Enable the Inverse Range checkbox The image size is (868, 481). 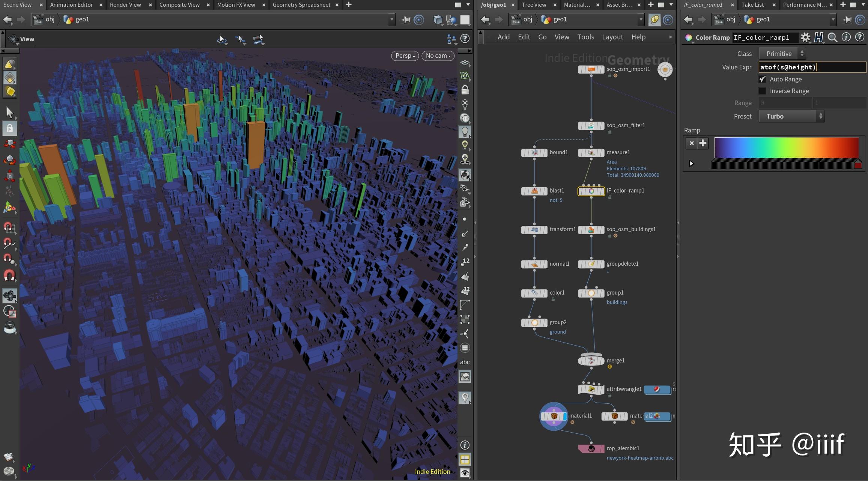tap(762, 91)
